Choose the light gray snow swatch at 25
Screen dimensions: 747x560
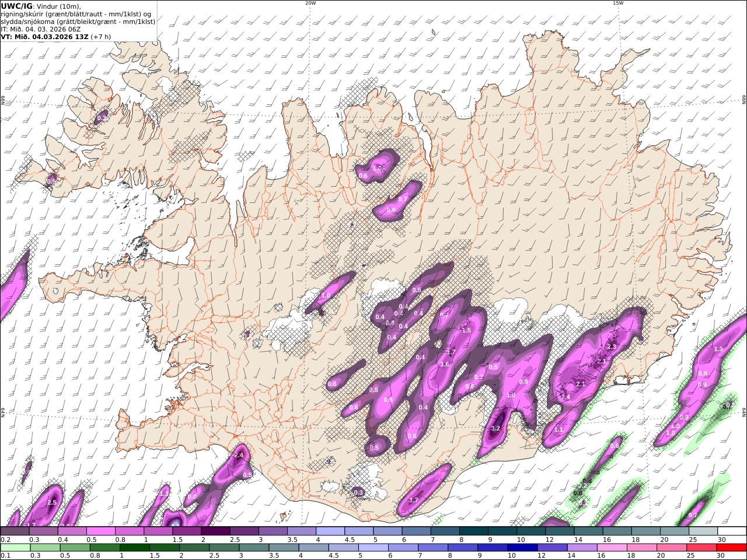tap(703, 531)
